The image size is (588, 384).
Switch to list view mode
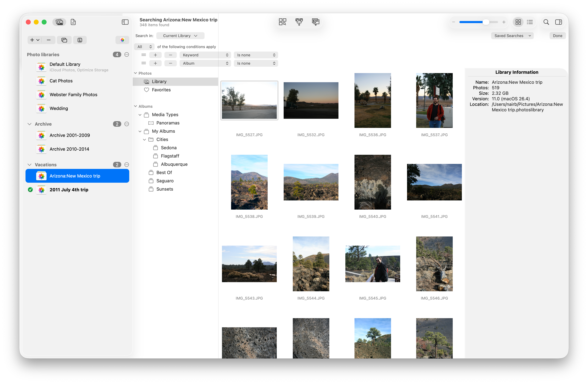coord(530,22)
